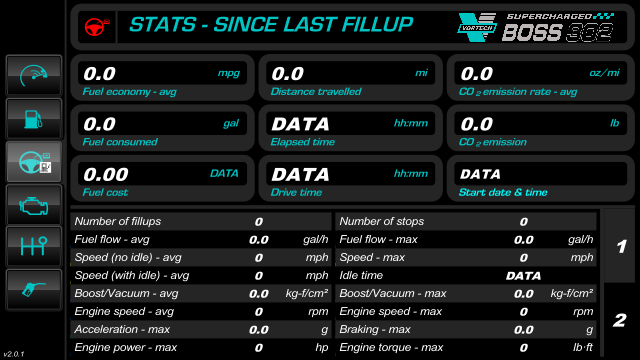Click the Idle time row
Viewport: 640px width, 360px height.
coord(466,276)
